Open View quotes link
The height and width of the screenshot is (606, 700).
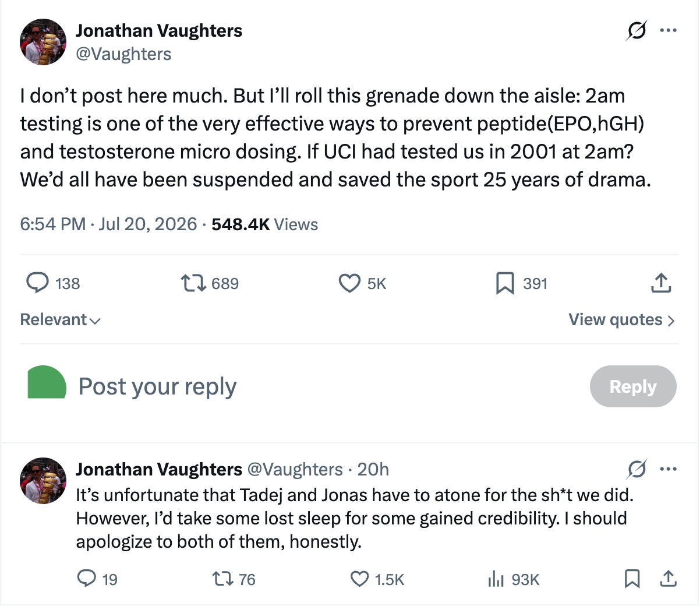(621, 320)
